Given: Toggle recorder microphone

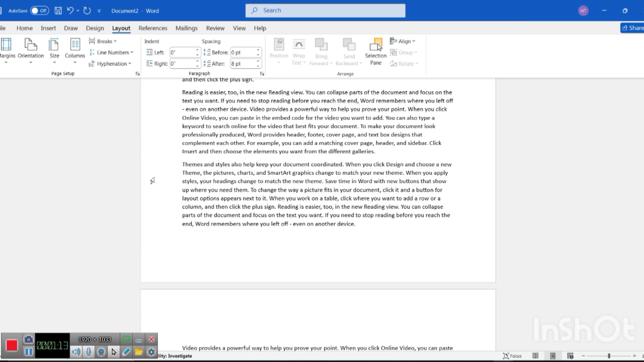Looking at the screenshot, I should [x=89, y=352].
